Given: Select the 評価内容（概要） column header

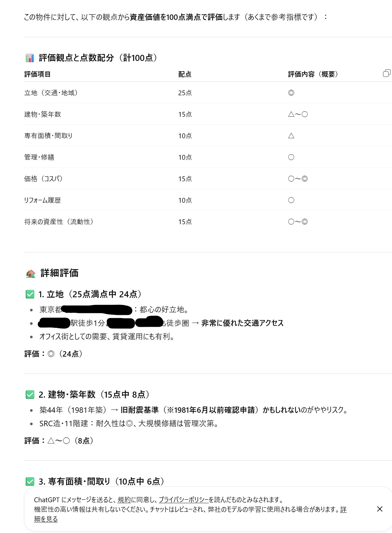Looking at the screenshot, I should [313, 74].
